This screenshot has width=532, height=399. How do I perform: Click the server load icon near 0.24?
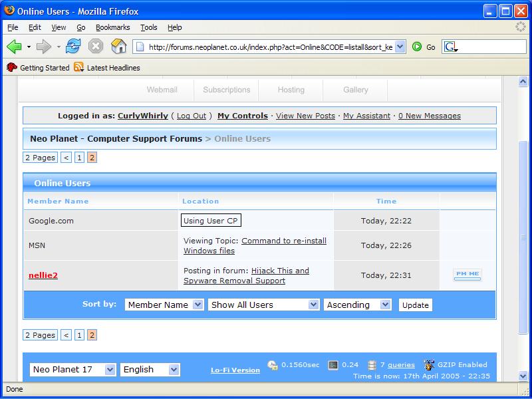(333, 365)
